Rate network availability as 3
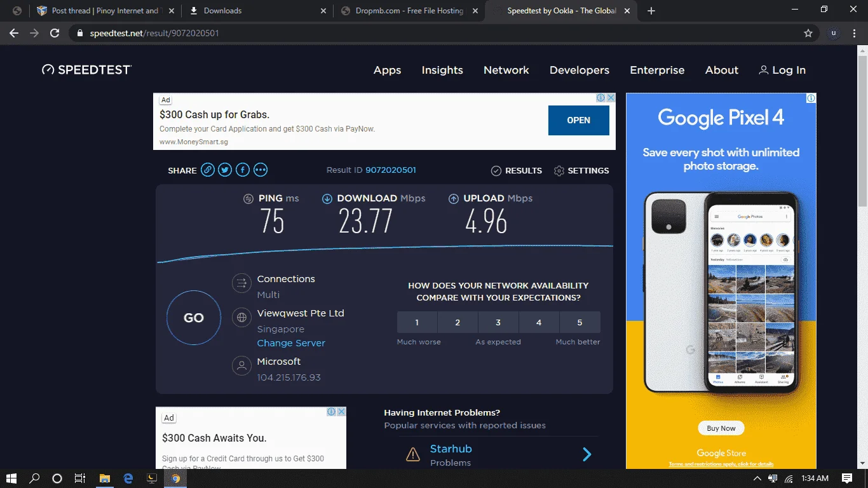The height and width of the screenshot is (488, 868). pyautogui.click(x=498, y=322)
